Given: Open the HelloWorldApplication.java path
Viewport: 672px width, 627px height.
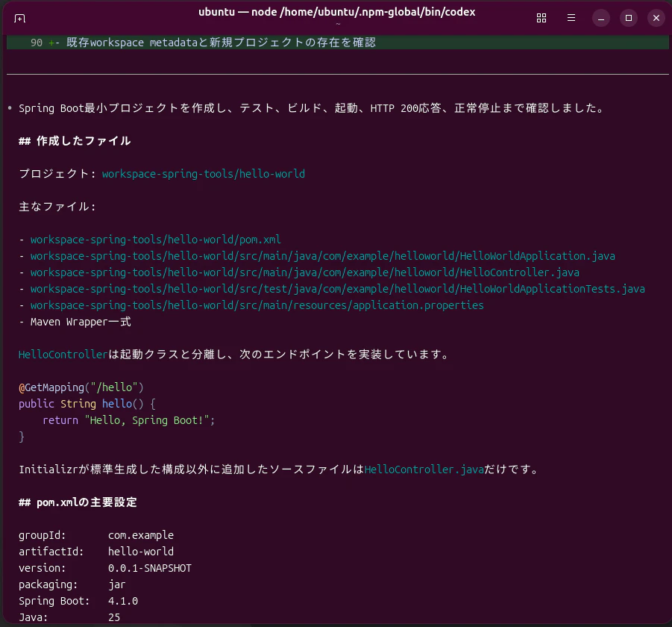Looking at the screenshot, I should click(323, 256).
